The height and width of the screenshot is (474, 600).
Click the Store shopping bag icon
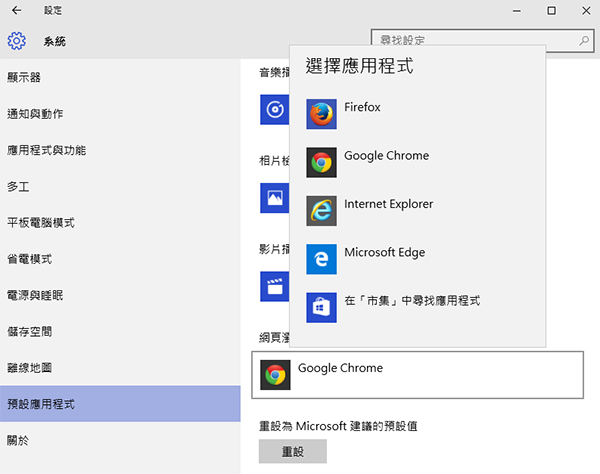[321, 308]
